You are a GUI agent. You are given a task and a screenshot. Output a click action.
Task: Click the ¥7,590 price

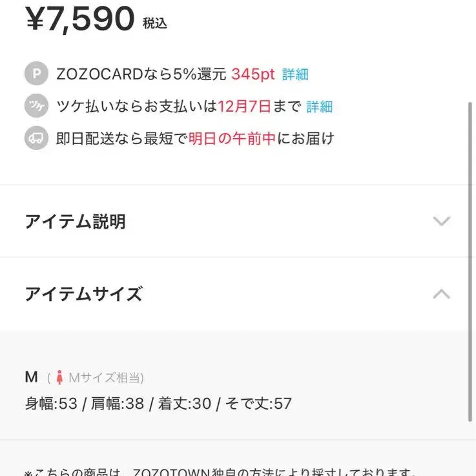pos(80,18)
